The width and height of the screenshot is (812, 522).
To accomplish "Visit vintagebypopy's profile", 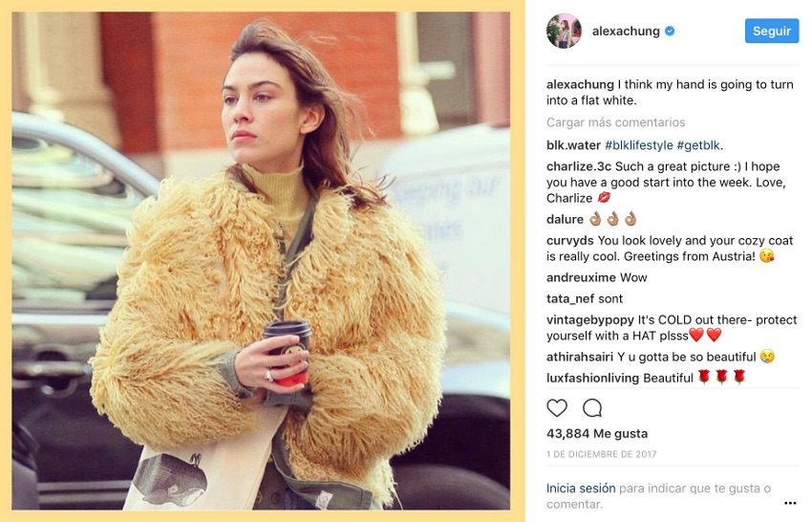I will click(x=589, y=320).
